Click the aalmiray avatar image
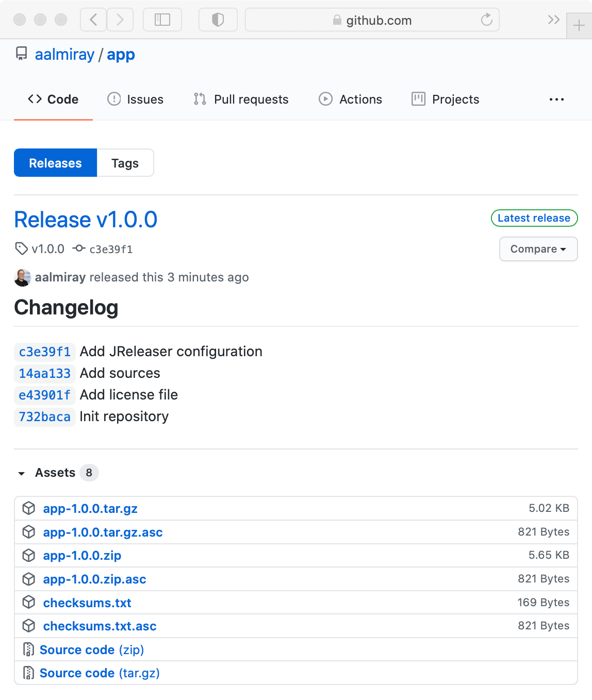 point(23,277)
